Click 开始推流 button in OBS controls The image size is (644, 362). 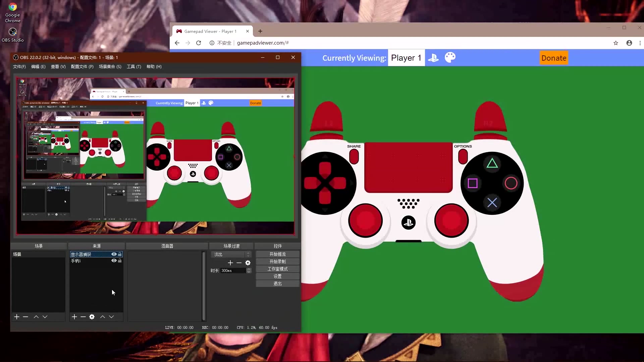coord(278,254)
